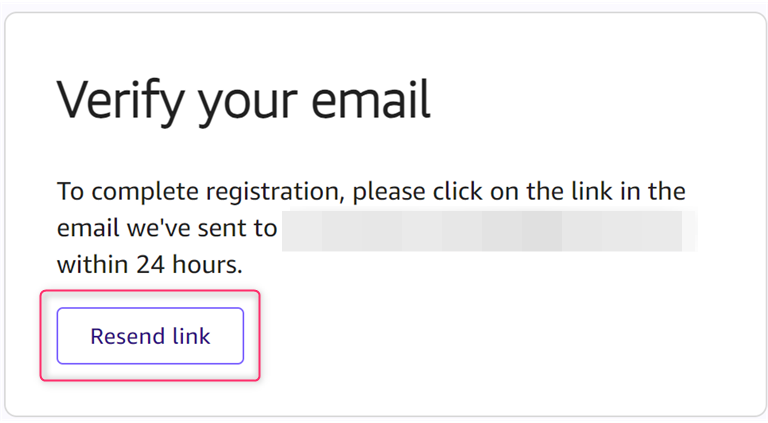The image size is (768, 423).
Task: Click the blurred email address
Action: tap(488, 229)
